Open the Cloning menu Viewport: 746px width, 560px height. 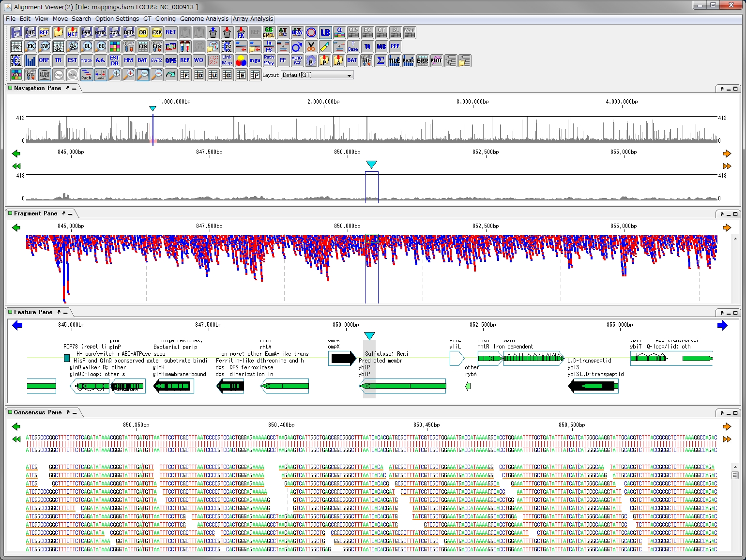(x=165, y=19)
